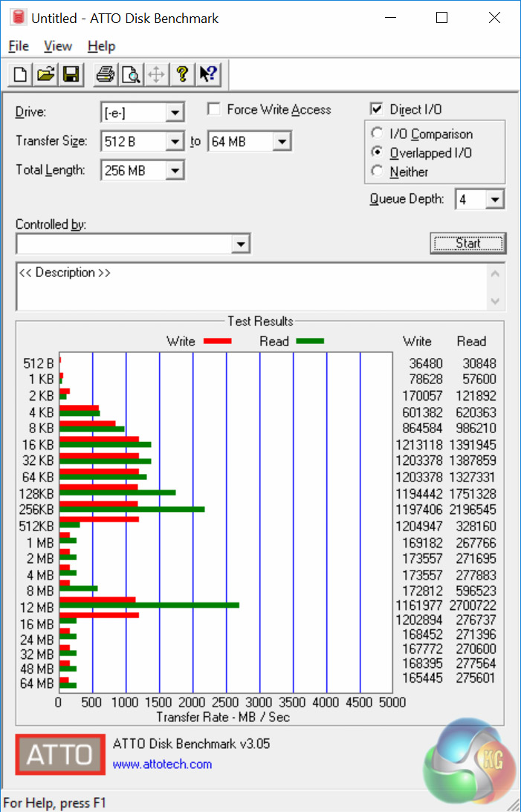521x812 pixels.
Task: Click the Start button
Action: [467, 243]
